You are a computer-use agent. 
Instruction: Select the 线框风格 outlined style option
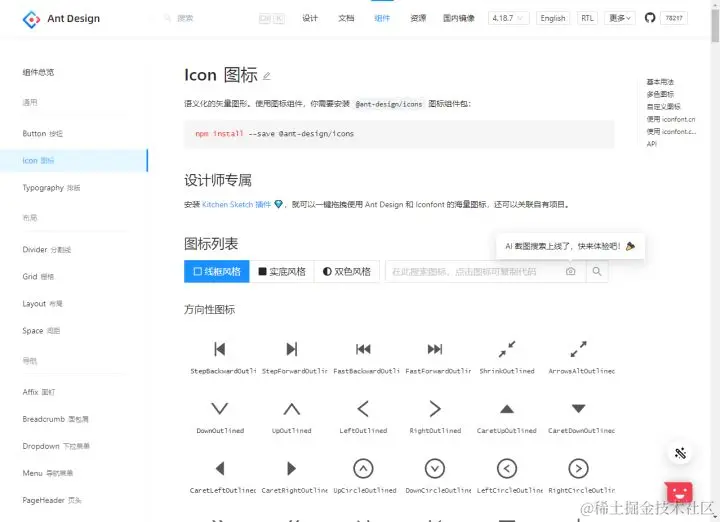click(217, 271)
